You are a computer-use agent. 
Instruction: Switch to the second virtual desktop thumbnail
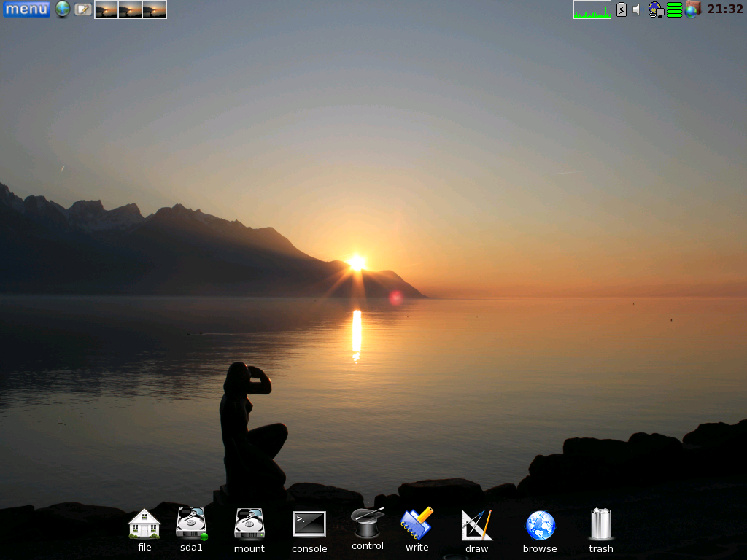pos(131,9)
